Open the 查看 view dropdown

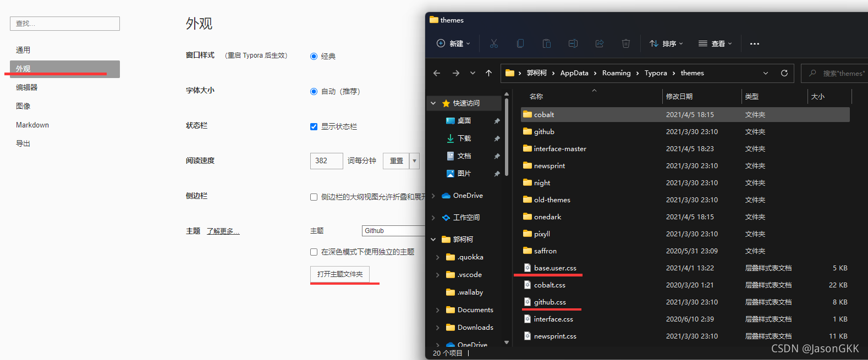click(x=715, y=43)
